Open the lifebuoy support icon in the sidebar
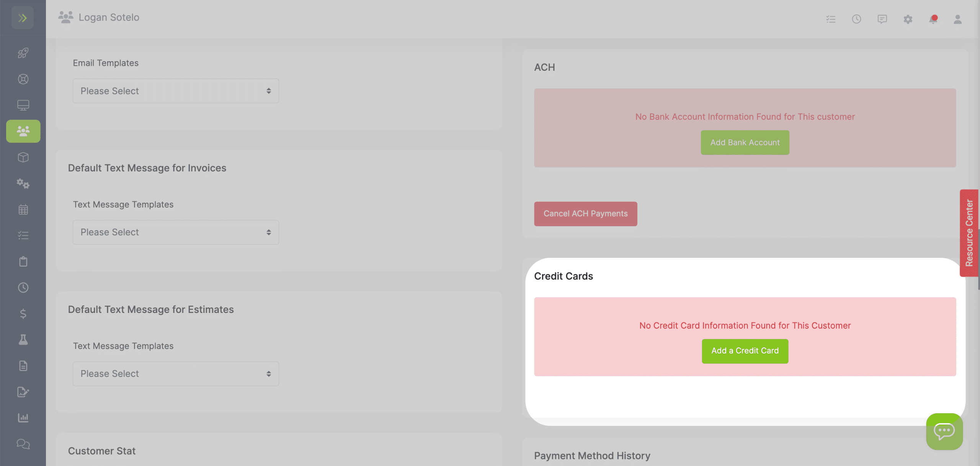The width and height of the screenshot is (980, 466). 23,79
